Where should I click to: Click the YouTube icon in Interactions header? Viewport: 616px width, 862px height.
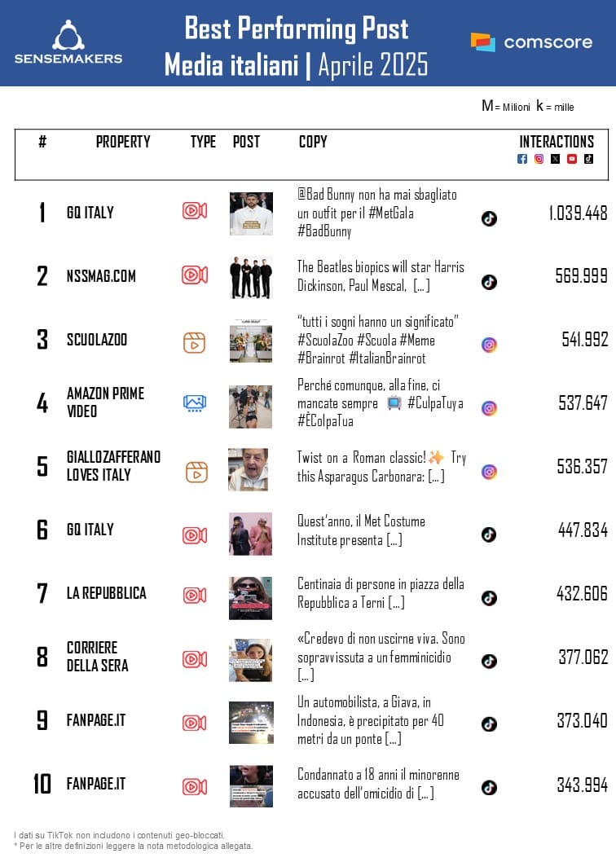(x=572, y=159)
